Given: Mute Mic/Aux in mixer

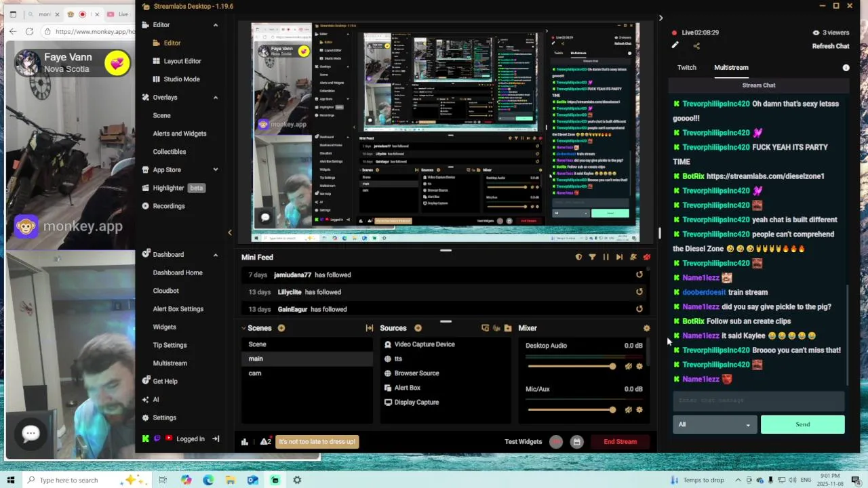Looking at the screenshot, I should pos(629,410).
